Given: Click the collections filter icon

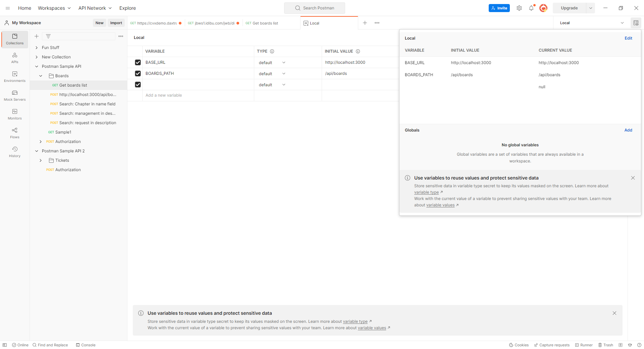Looking at the screenshot, I should [x=48, y=36].
